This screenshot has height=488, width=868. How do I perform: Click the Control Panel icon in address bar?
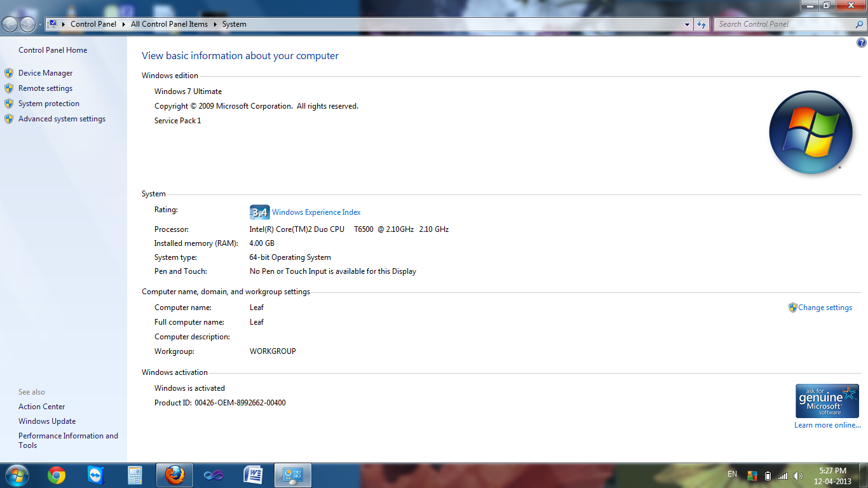(53, 24)
